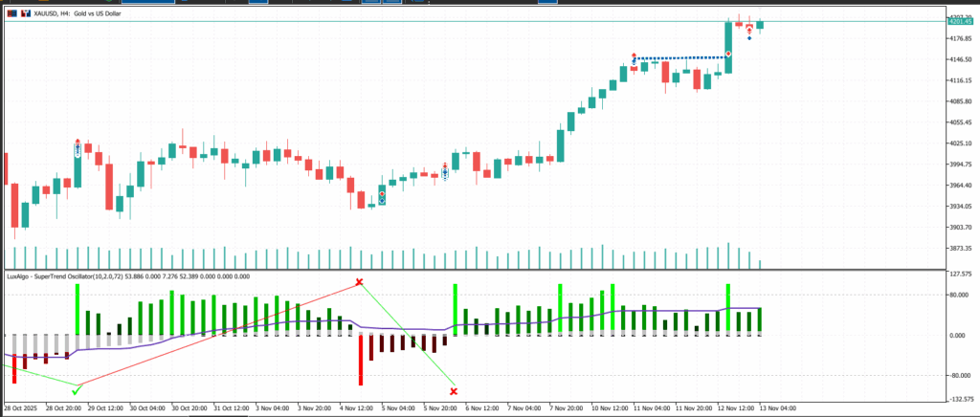
Task: Select the blue diamond marker under the latest red candle
Action: tap(749, 38)
